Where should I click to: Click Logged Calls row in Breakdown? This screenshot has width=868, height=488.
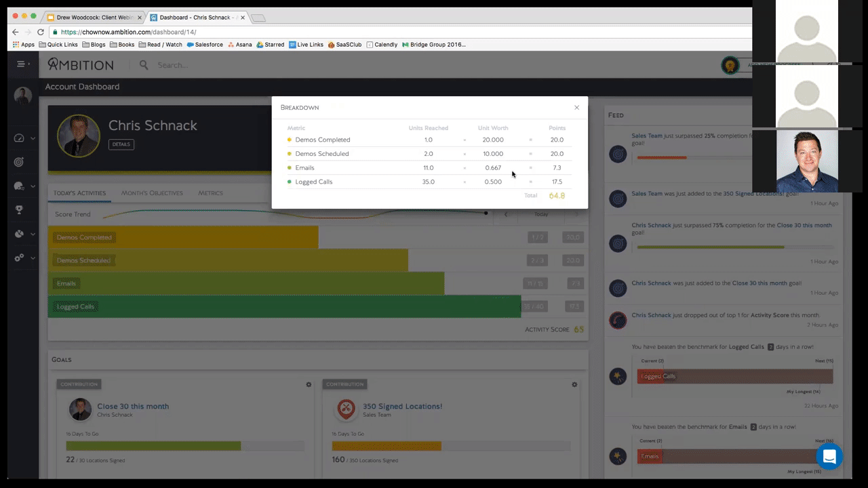pos(429,182)
